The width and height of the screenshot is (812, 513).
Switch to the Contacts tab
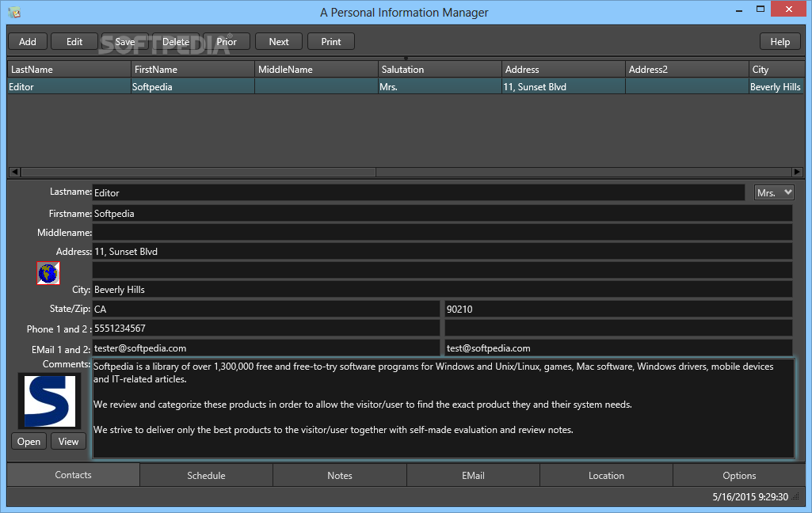73,475
